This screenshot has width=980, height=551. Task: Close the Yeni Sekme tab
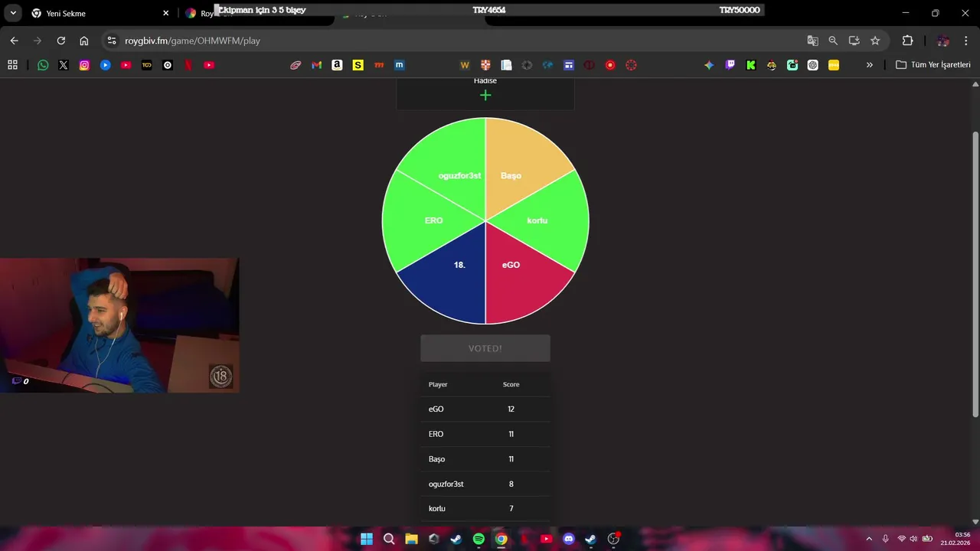(165, 13)
